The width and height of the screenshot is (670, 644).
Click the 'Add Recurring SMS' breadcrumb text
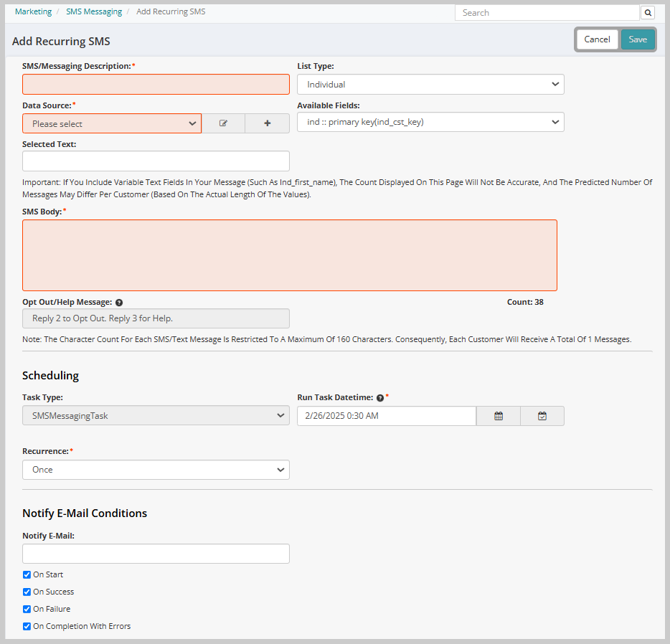pos(171,11)
